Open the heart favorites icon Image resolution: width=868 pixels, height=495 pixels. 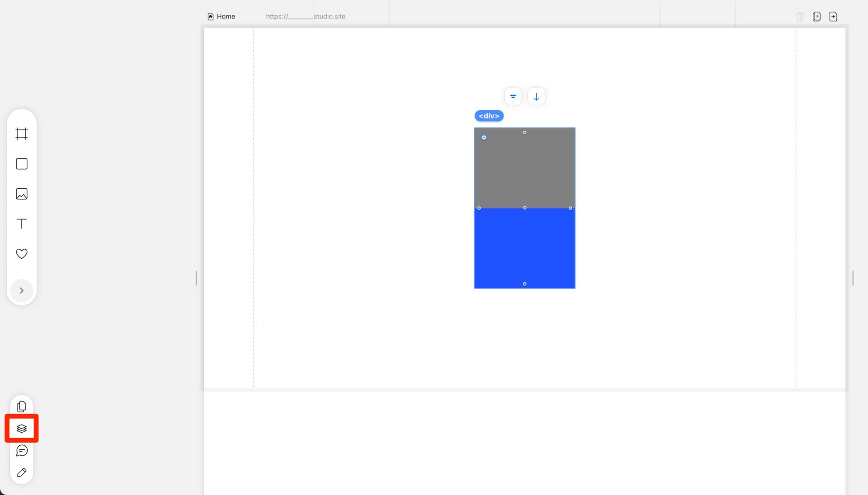pyautogui.click(x=22, y=254)
